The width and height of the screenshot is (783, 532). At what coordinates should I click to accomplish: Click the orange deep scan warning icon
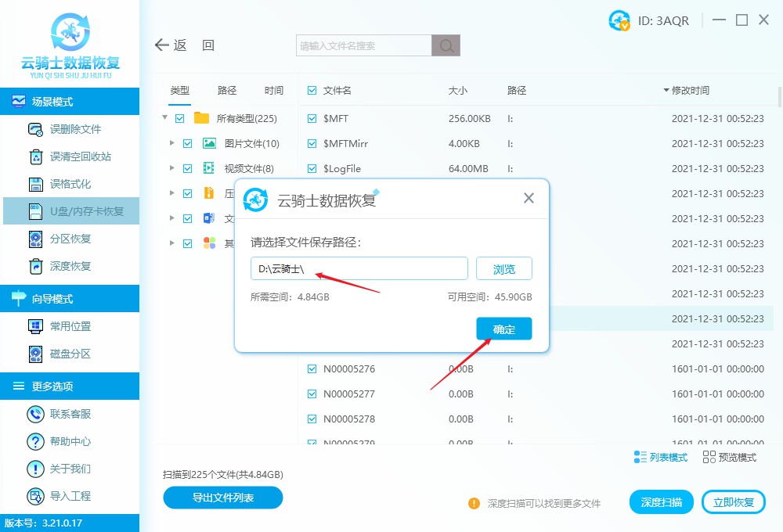(474, 504)
